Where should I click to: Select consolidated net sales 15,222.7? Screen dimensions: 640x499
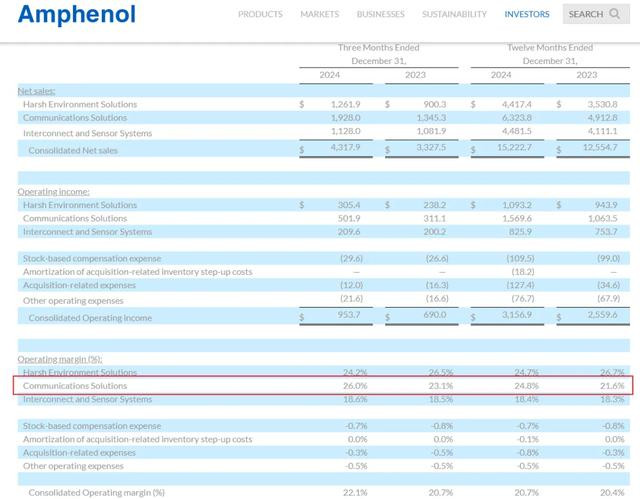514,147
